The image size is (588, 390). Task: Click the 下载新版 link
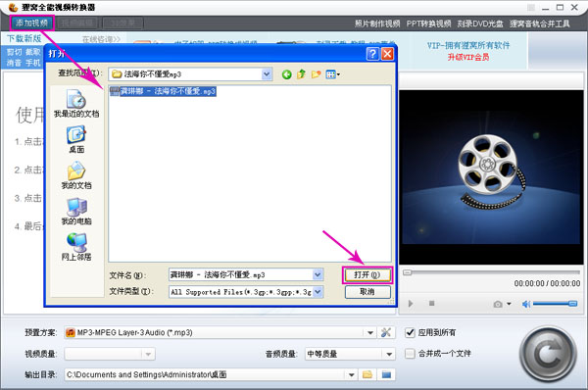[24, 38]
